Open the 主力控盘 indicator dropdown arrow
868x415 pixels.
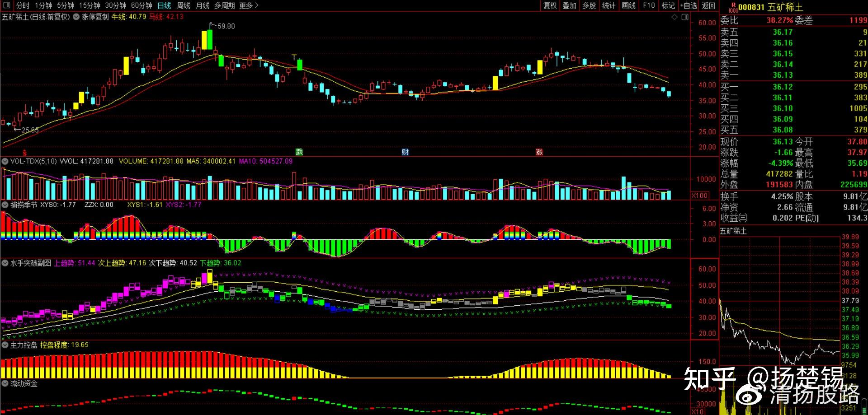(5, 345)
